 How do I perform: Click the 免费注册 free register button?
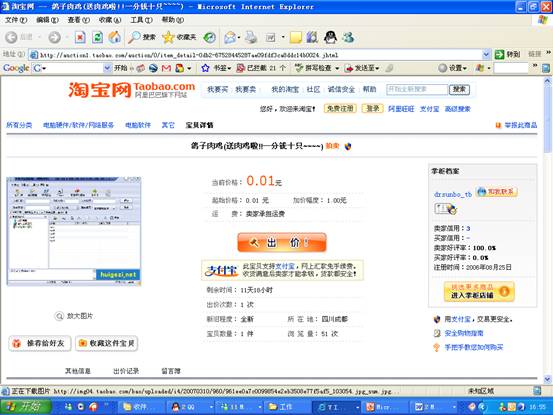point(340,109)
